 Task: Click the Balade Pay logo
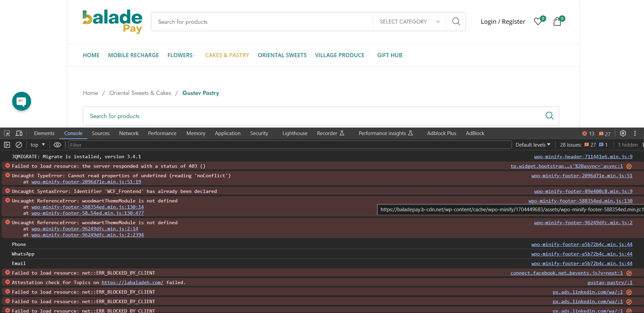click(x=112, y=21)
